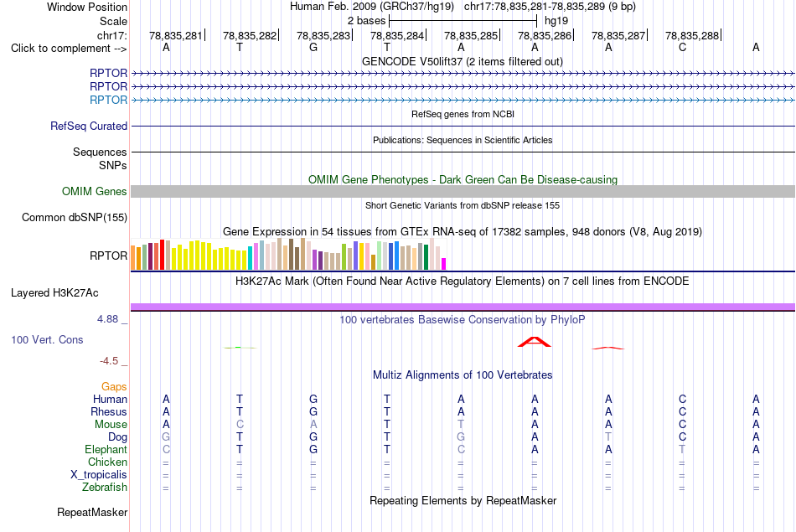796x532 pixels.
Task: Click the "Human" species row label
Action: pos(110,400)
